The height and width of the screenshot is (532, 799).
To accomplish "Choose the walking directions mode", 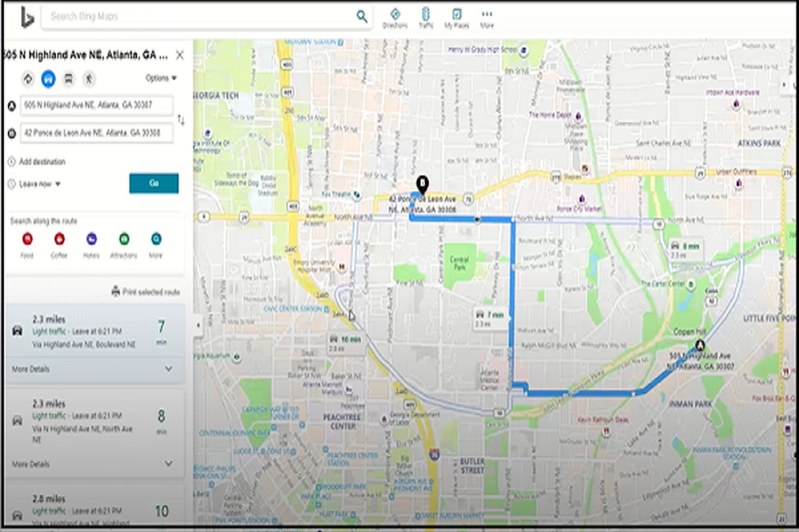I will 89,78.
